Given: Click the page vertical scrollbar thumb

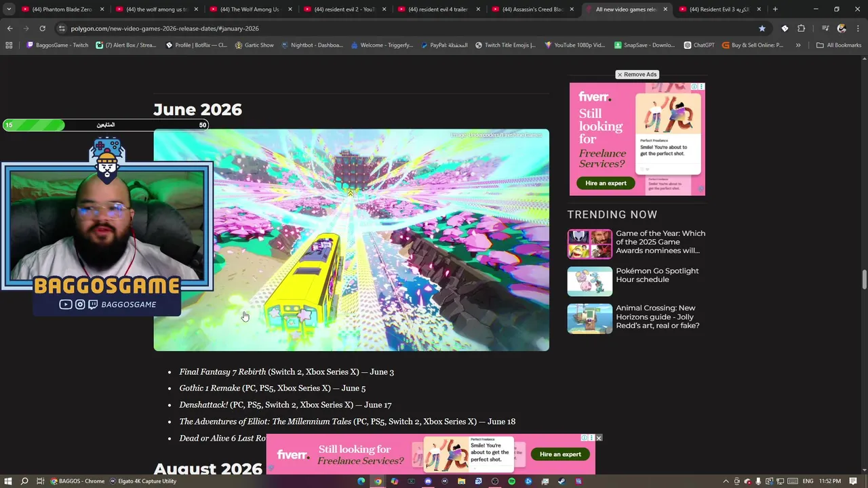Looking at the screenshot, I should click(864, 279).
